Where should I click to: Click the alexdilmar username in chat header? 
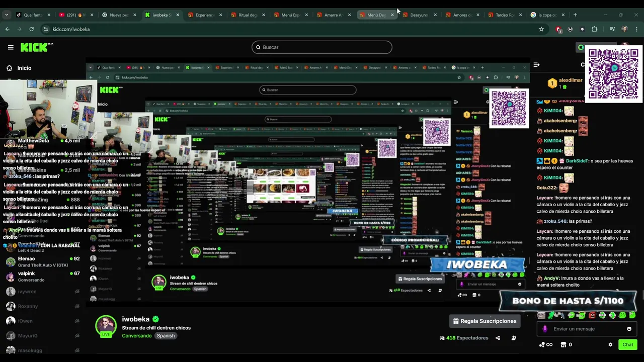tap(571, 80)
